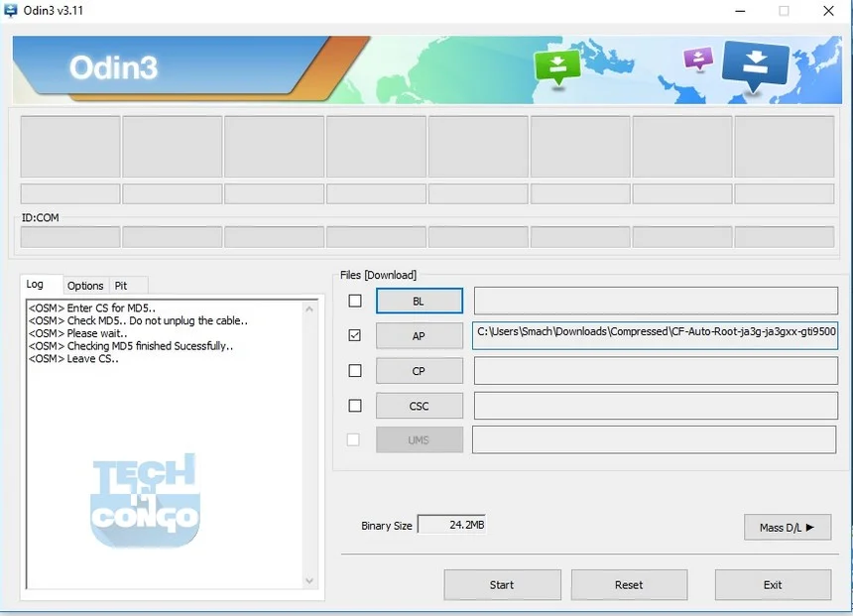Screen dimensions: 853x616
Task: Click the BL button to browse firmware
Action: point(419,301)
